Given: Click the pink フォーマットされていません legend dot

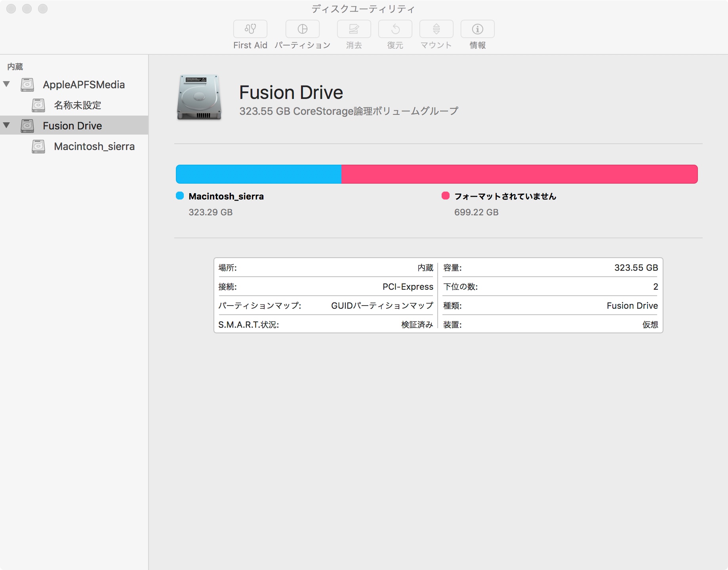Looking at the screenshot, I should pos(446,196).
